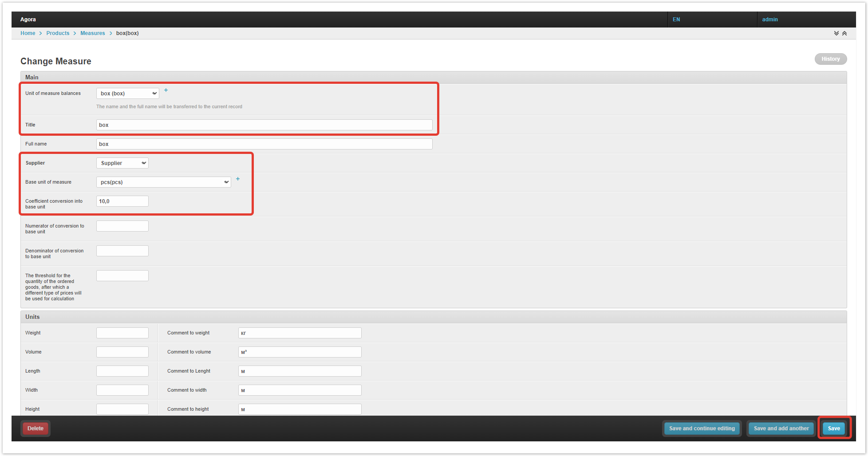
Task: Click plus icon beside Base unit of measure
Action: (238, 179)
